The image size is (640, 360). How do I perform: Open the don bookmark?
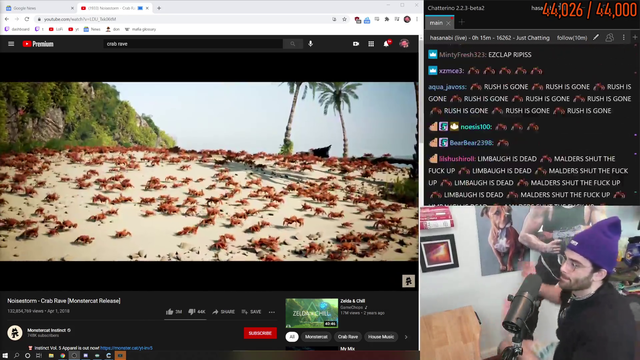click(113, 29)
